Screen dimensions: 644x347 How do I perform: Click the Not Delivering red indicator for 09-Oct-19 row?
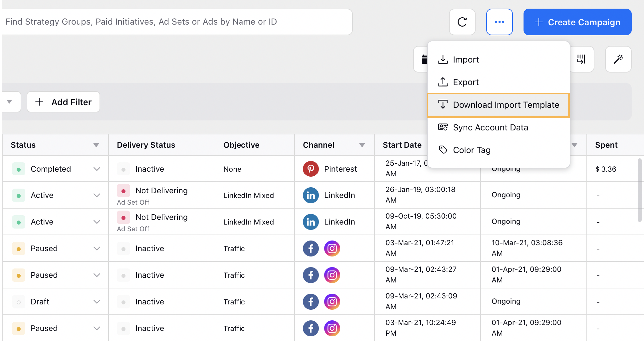123,218
